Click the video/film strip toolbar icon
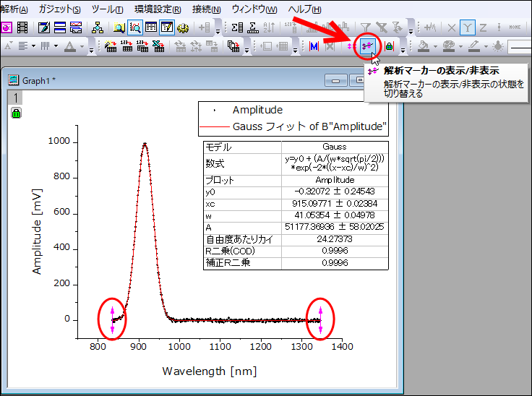Screen dimensions: 532x396 (x=22, y=27)
